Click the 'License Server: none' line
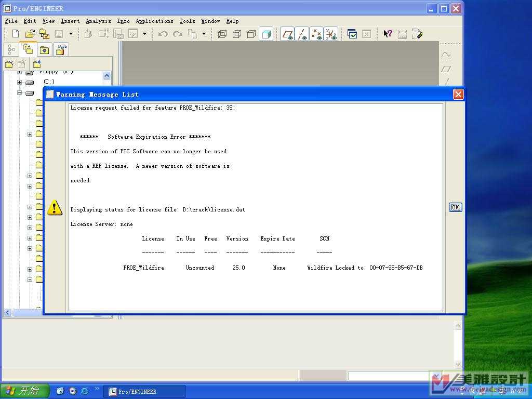 pyautogui.click(x=101, y=224)
